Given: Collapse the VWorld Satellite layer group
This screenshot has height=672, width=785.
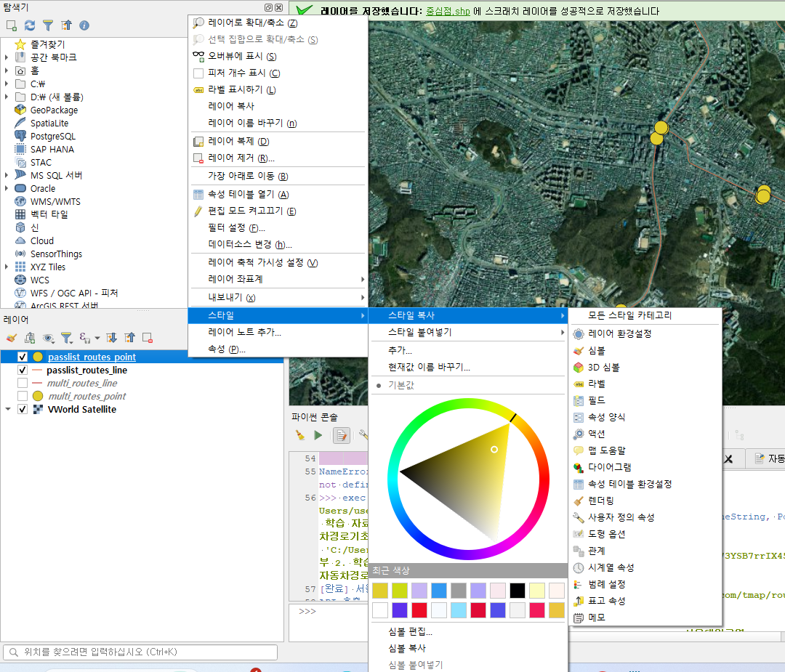Looking at the screenshot, I should pos(8,409).
